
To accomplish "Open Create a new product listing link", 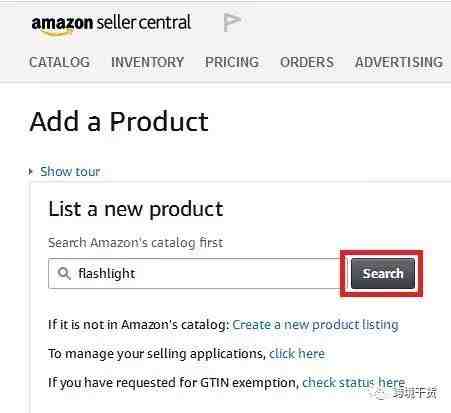I will click(x=315, y=325).
